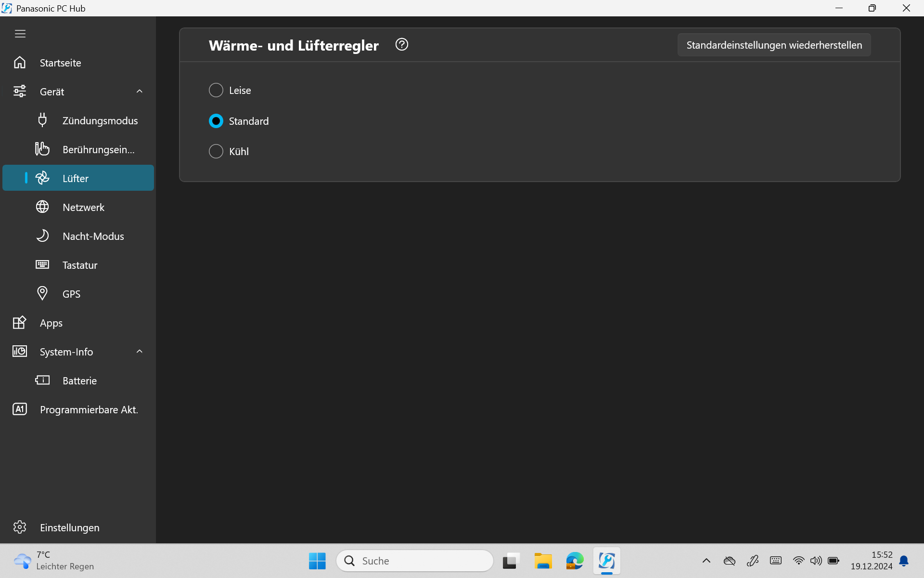Collapse the System-Info section chevron
Image resolution: width=924 pixels, height=578 pixels.
tap(140, 352)
